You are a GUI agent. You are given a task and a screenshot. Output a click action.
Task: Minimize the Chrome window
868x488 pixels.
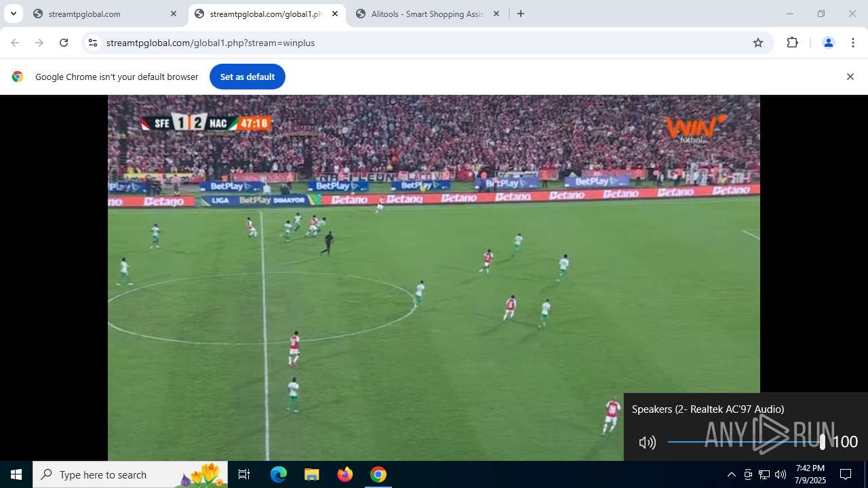(789, 14)
